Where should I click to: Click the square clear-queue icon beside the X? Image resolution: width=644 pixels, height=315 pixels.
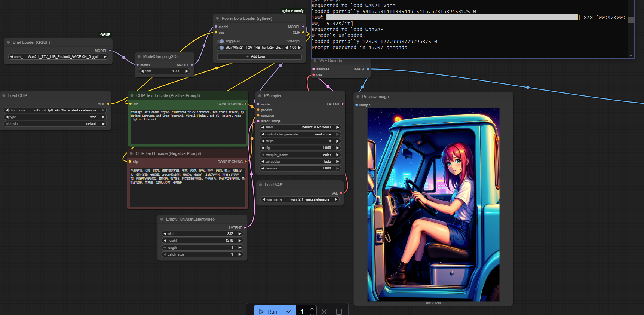339,311
